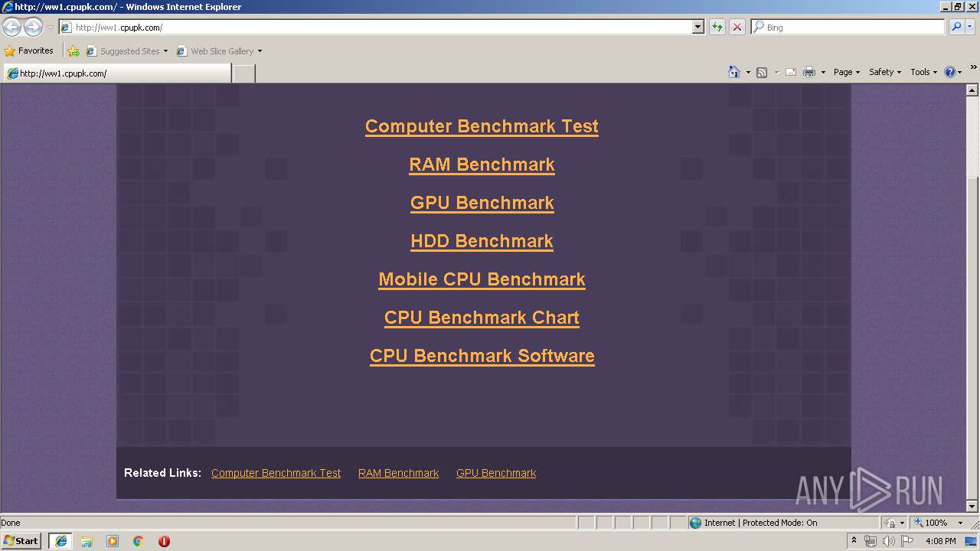Viewport: 980px width, 551px height.
Task: Open GPU Benchmark main link
Action: coord(482,203)
